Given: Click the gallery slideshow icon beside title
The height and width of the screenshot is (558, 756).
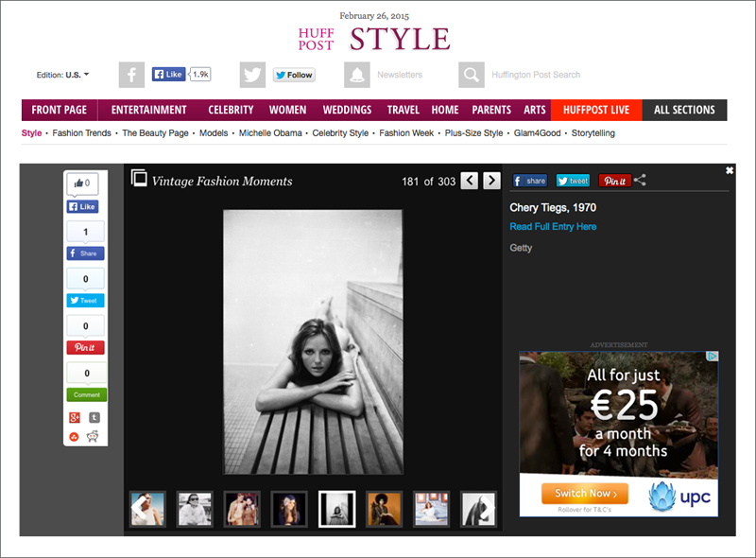Looking at the screenshot, I should click(139, 179).
